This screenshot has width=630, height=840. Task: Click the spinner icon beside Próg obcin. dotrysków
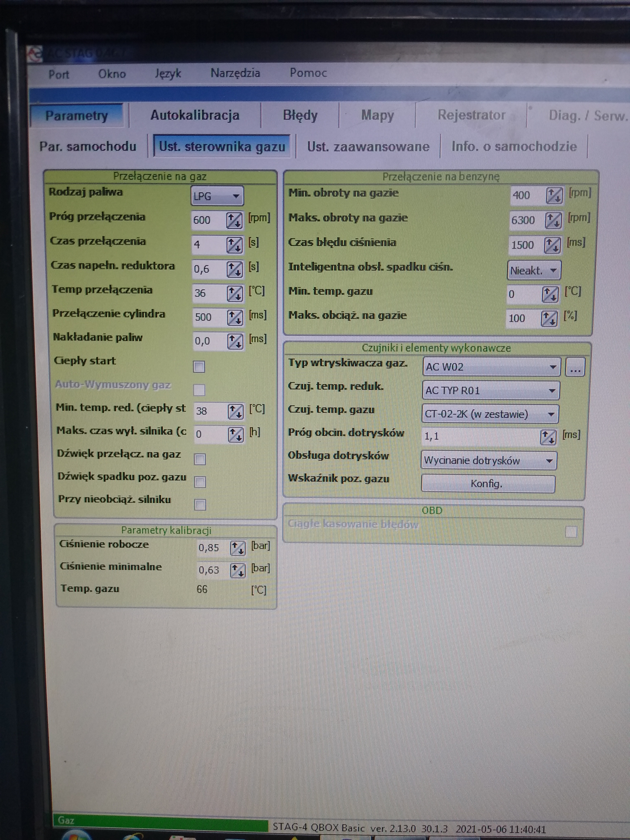click(548, 437)
